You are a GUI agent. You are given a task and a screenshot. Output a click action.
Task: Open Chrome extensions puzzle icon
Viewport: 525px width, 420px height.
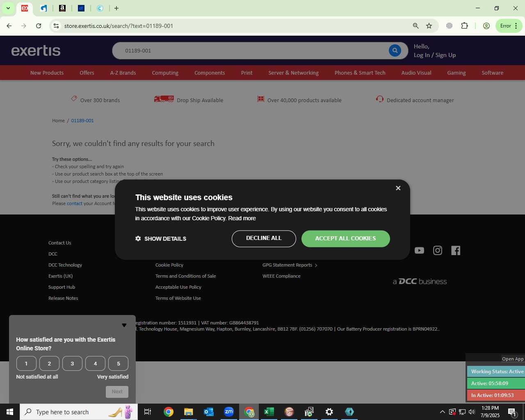tap(464, 26)
